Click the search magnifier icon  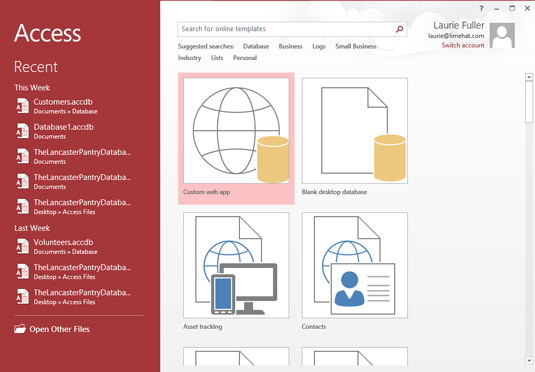(x=399, y=29)
